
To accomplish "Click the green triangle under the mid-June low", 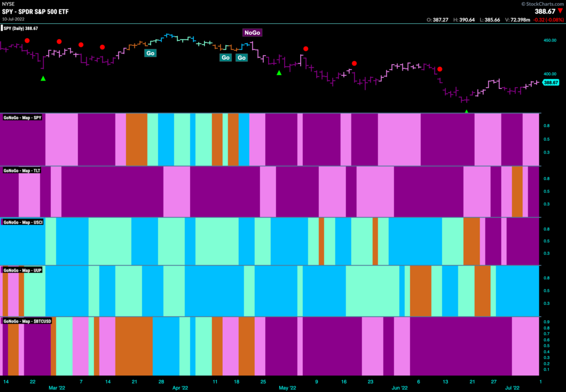I will (x=467, y=112).
